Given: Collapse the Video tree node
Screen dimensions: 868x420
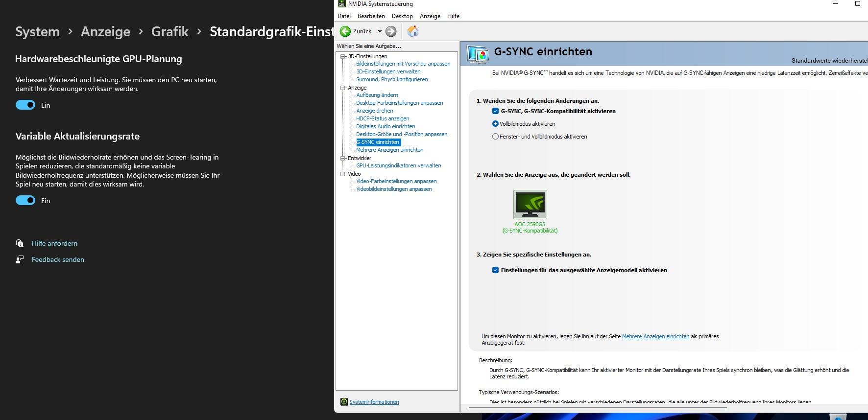Looking at the screenshot, I should coord(343,174).
